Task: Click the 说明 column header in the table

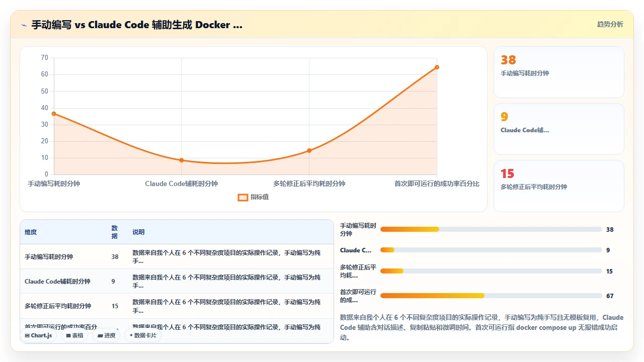Action: [x=138, y=232]
